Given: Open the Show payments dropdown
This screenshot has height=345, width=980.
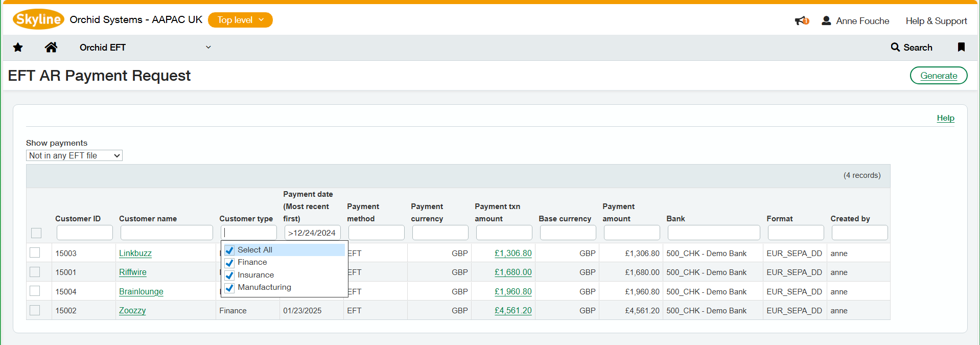Looking at the screenshot, I should 74,155.
